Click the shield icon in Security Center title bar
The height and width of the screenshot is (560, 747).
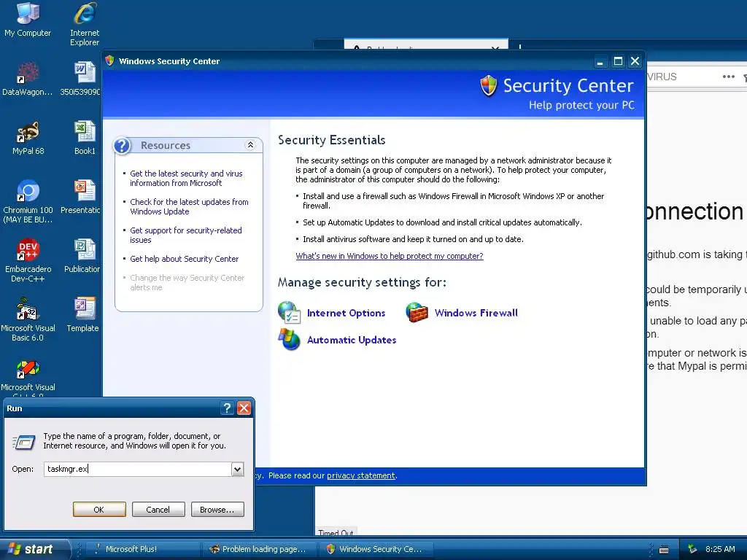110,61
